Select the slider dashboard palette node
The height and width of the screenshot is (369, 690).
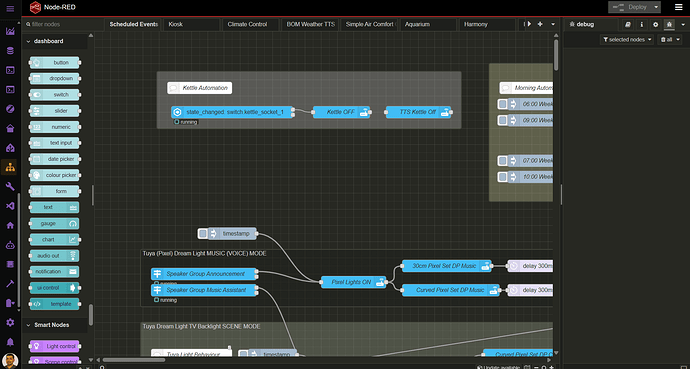pos(55,111)
